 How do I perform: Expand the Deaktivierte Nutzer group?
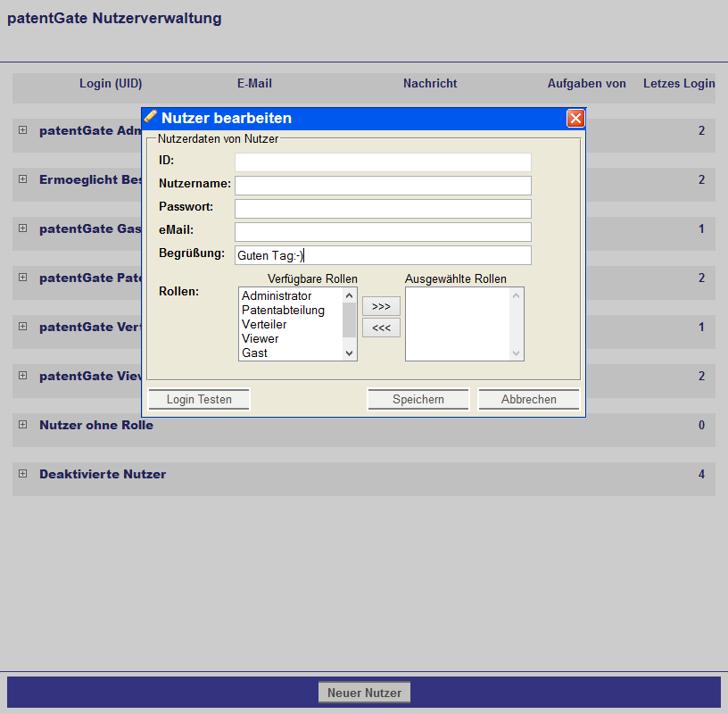[22, 474]
